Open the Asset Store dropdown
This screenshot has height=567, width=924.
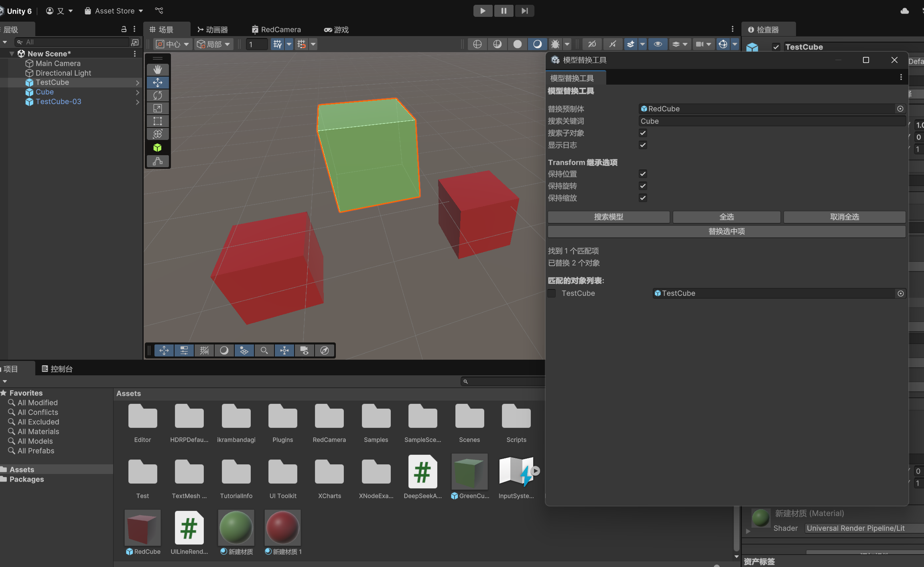pos(114,11)
